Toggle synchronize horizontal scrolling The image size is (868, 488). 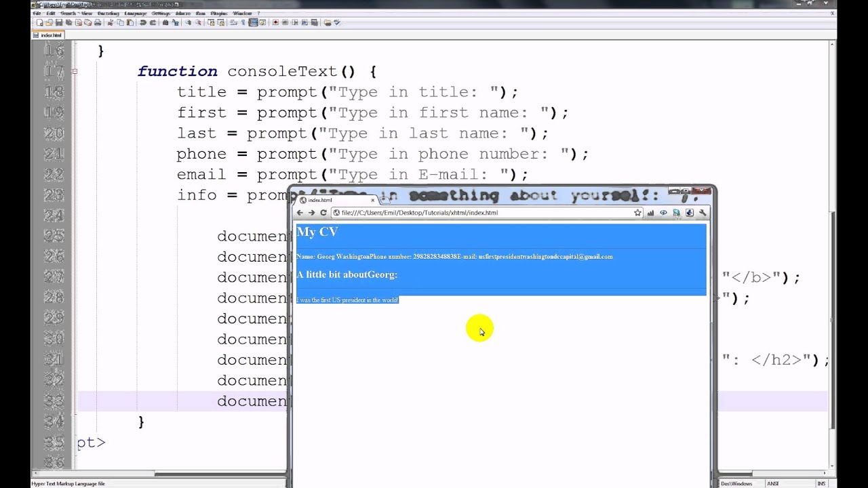tap(221, 22)
